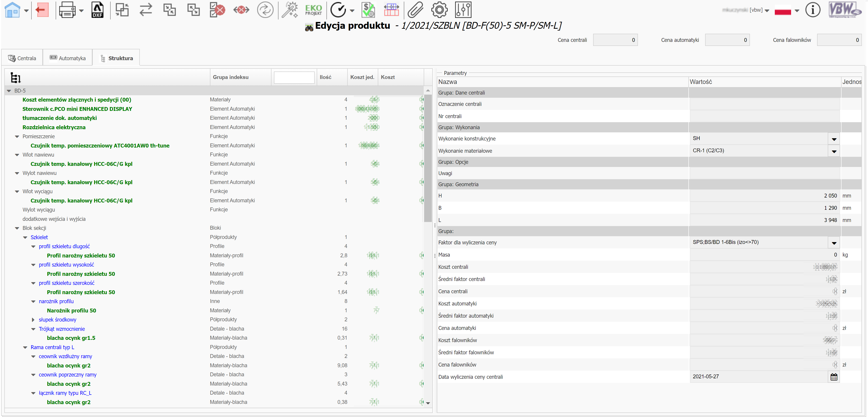Viewport: 868px width, 417px height.
Task: Collapse the Rama centrali typ L node
Action: (x=25, y=347)
